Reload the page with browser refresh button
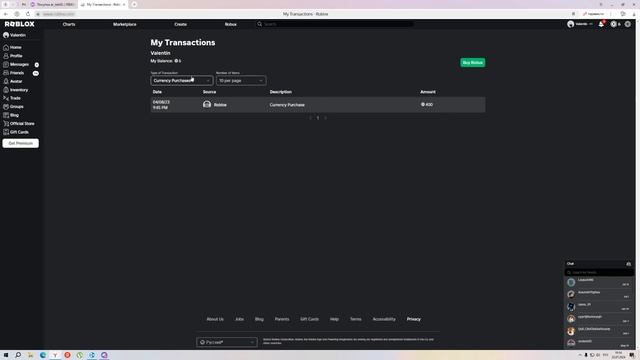Image resolution: width=640 pixels, height=360 pixels. (x=28, y=14)
